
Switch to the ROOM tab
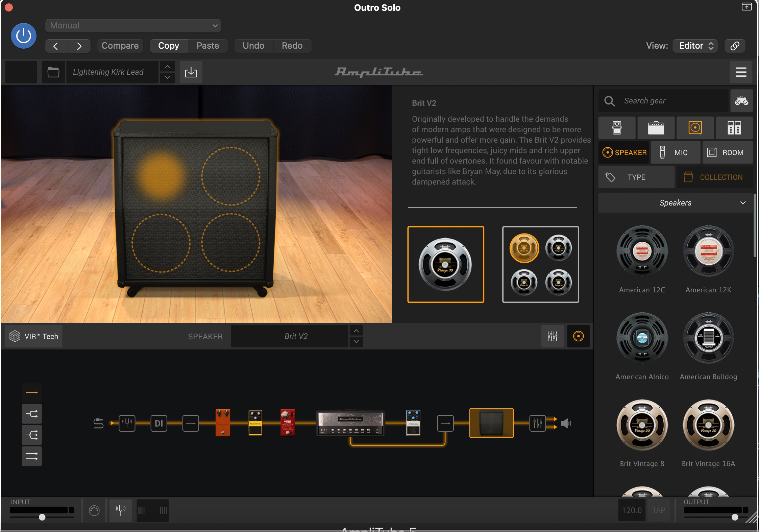[x=728, y=152]
